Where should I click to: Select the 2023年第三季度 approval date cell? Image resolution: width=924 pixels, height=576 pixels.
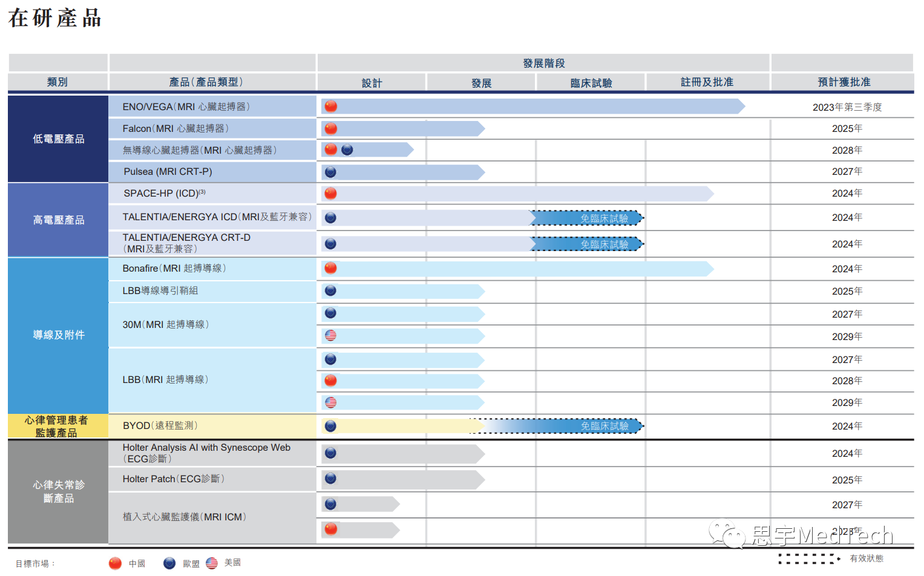[x=847, y=106]
